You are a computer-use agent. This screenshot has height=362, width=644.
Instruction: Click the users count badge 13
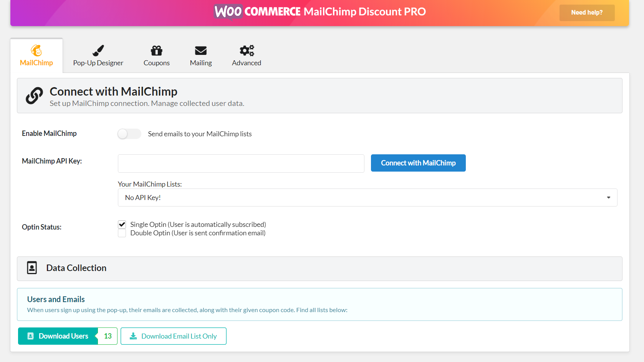click(x=108, y=336)
